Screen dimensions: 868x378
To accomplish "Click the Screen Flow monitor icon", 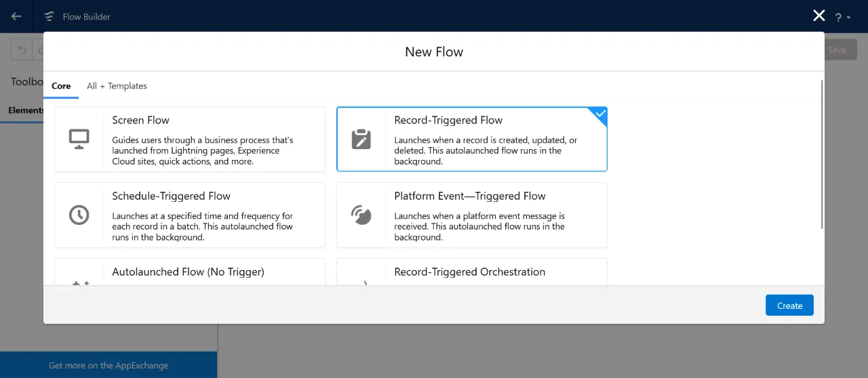I will (x=79, y=139).
